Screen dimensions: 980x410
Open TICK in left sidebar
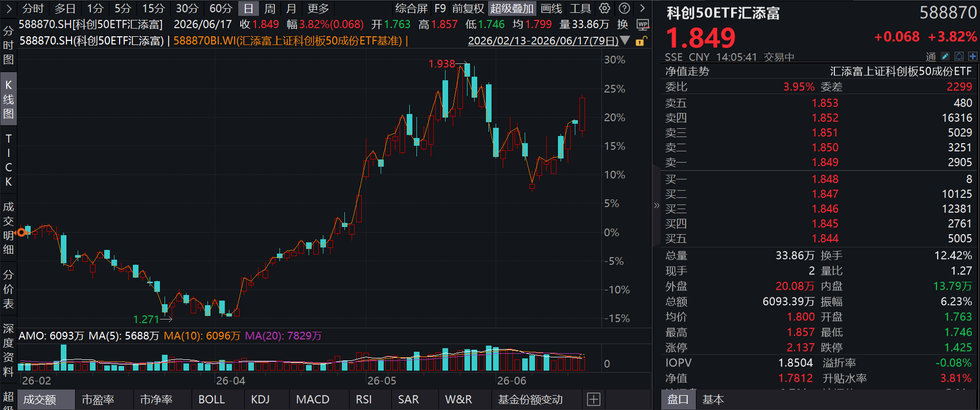8,160
